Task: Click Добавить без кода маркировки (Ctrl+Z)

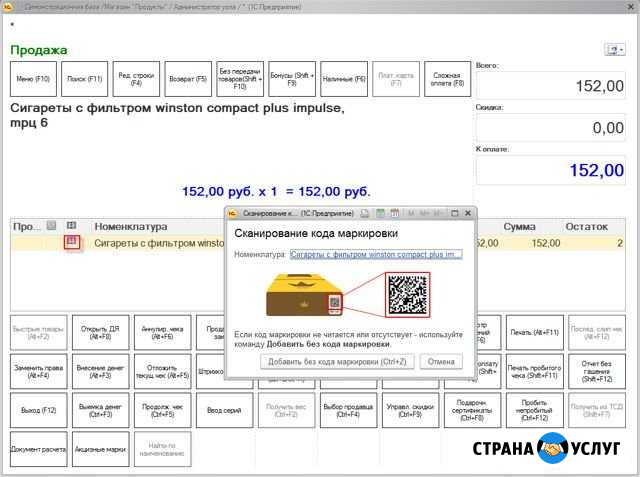Action: (x=337, y=362)
